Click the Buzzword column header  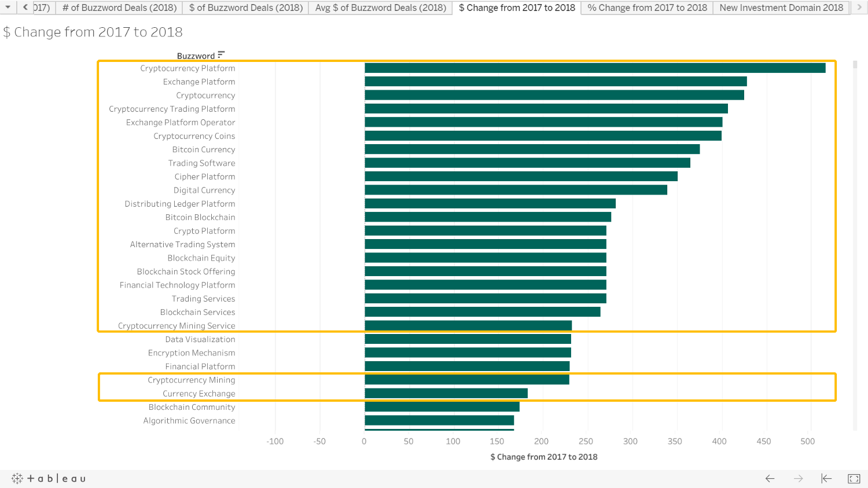pyautogui.click(x=196, y=56)
